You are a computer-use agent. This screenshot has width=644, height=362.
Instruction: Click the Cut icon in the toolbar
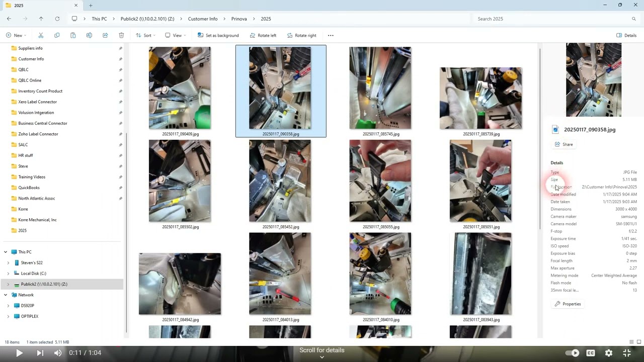pyautogui.click(x=41, y=35)
